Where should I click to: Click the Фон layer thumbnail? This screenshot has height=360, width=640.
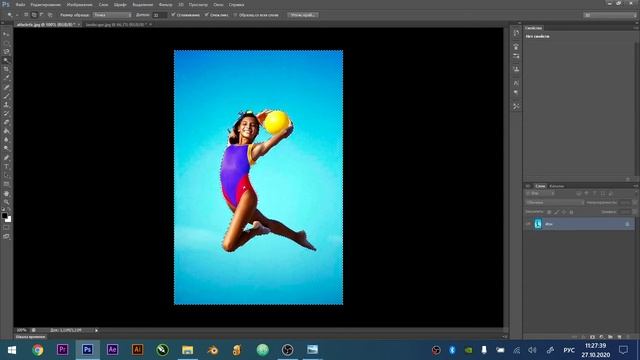[538, 224]
